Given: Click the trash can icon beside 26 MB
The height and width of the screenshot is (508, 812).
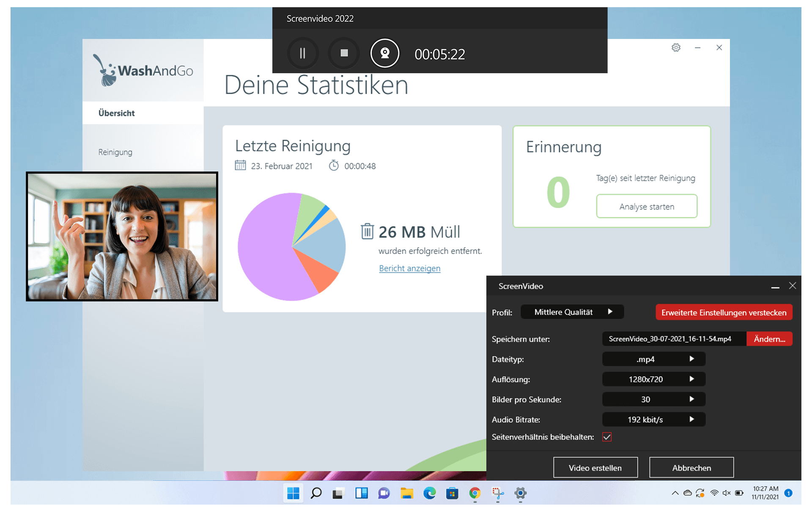Looking at the screenshot, I should (x=367, y=232).
